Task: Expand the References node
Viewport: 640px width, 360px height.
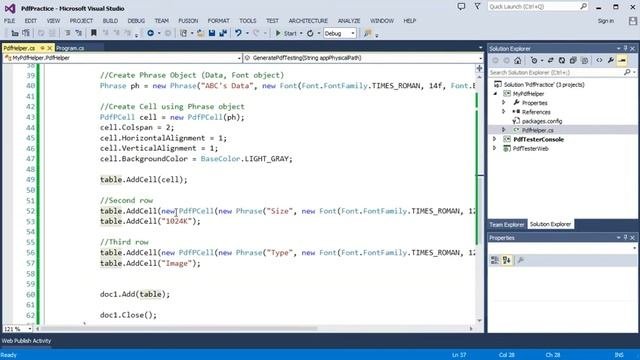Action: coord(504,112)
